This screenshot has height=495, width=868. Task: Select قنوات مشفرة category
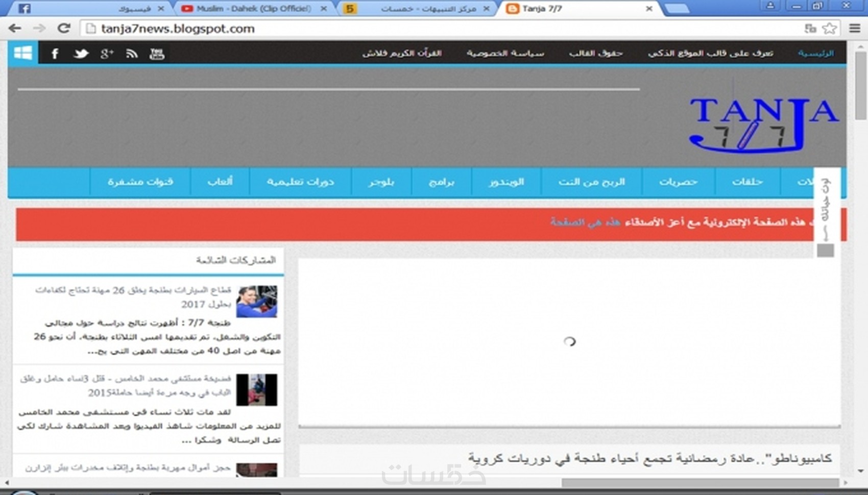(140, 182)
